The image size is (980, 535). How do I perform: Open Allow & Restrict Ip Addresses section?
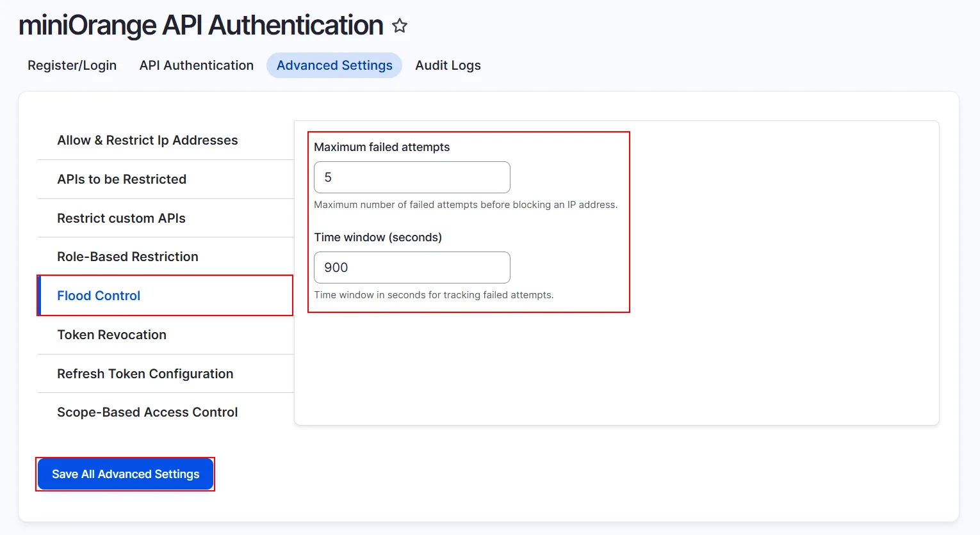(x=147, y=140)
